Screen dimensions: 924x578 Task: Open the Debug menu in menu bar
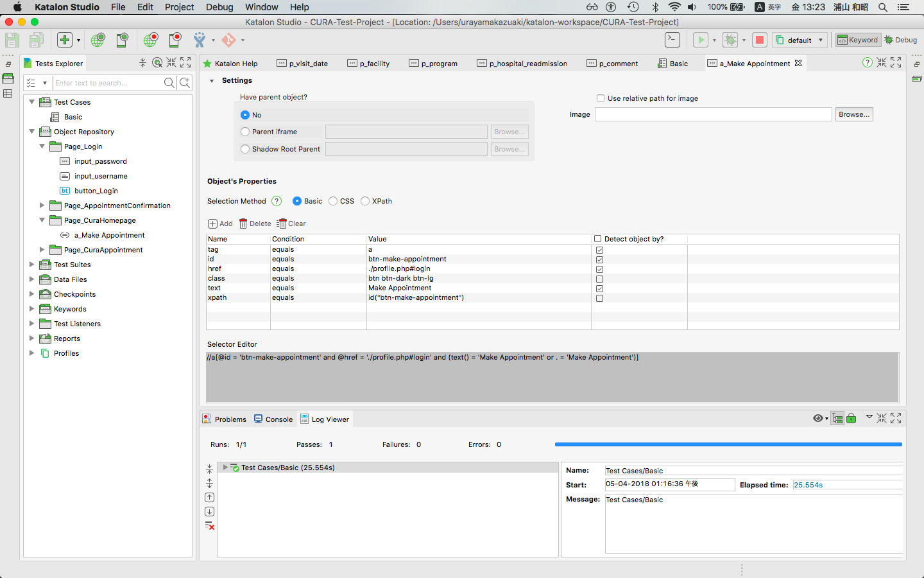[219, 7]
